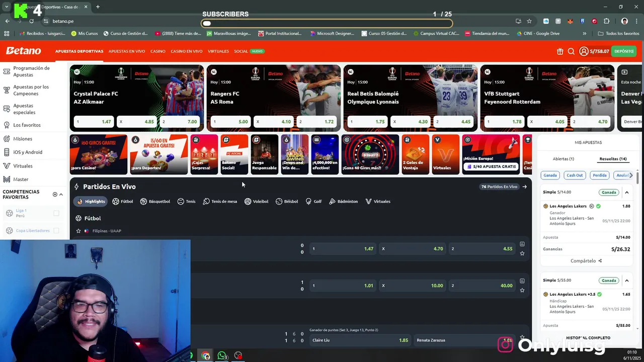Tick the Copa Libertadores checkbox
Viewport: 644px width, 362px height.
click(56, 231)
